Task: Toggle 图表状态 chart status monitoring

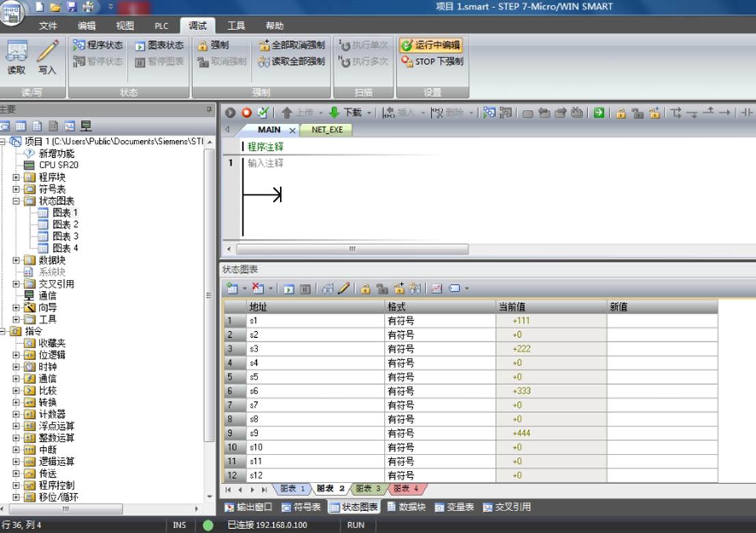Action: pyautogui.click(x=159, y=45)
